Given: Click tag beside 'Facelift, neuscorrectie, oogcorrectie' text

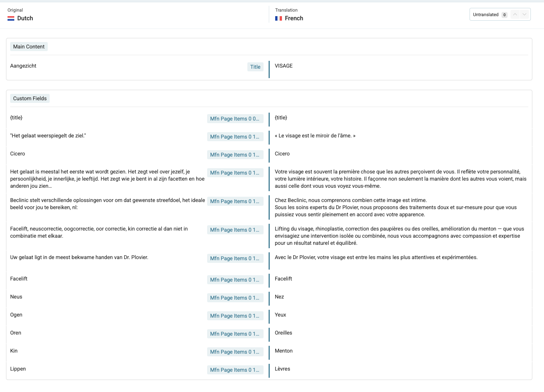Looking at the screenshot, I should [235, 230].
